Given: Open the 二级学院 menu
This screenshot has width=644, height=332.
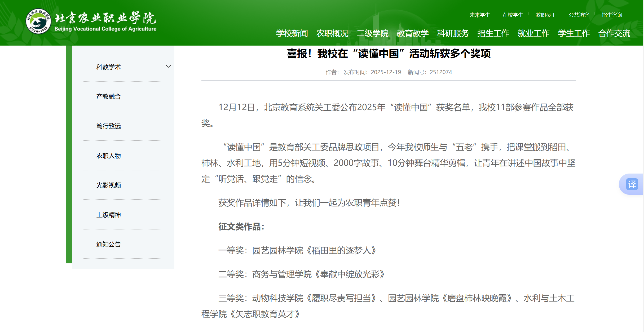Looking at the screenshot, I should (x=373, y=33).
